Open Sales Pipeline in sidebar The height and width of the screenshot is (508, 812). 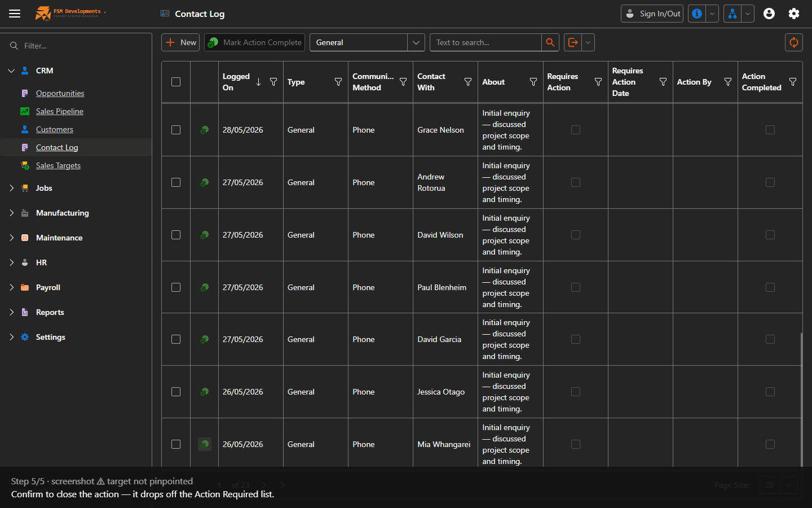tap(59, 111)
